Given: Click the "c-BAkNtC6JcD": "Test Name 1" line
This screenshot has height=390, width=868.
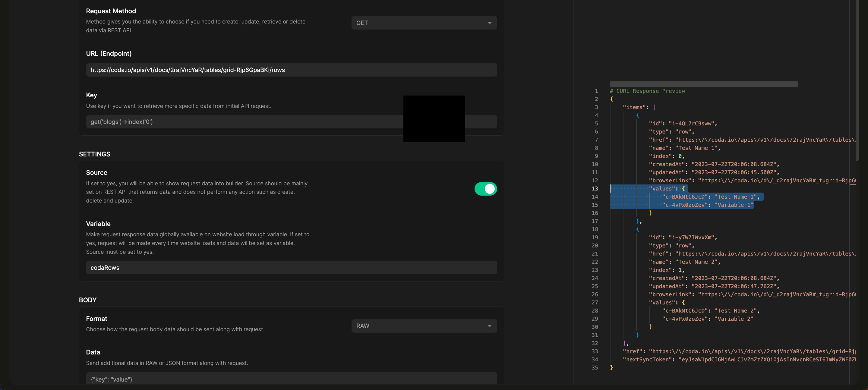Looking at the screenshot, I should tap(711, 197).
